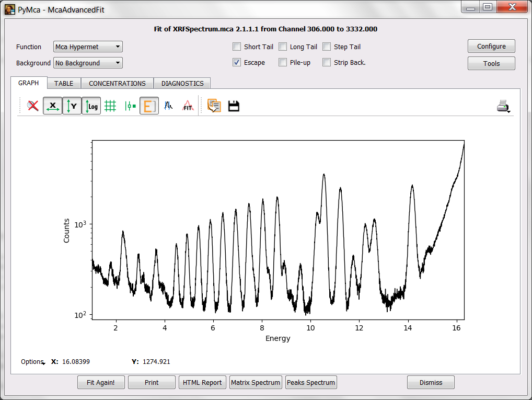The image size is (532, 400).
Task: Toggle the green grid icon
Action: pyautogui.click(x=110, y=106)
